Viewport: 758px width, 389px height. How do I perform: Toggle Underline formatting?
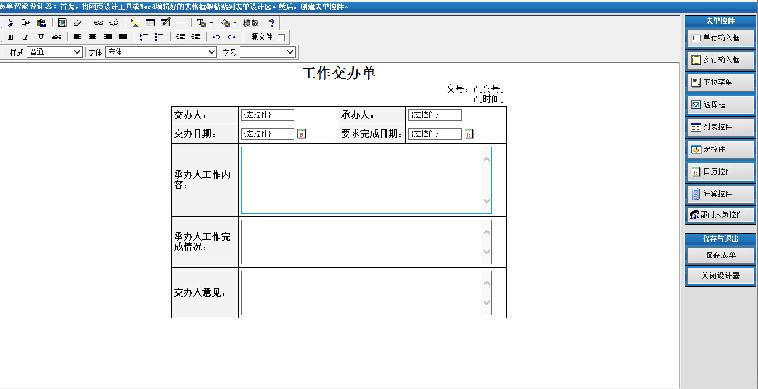coord(41,37)
